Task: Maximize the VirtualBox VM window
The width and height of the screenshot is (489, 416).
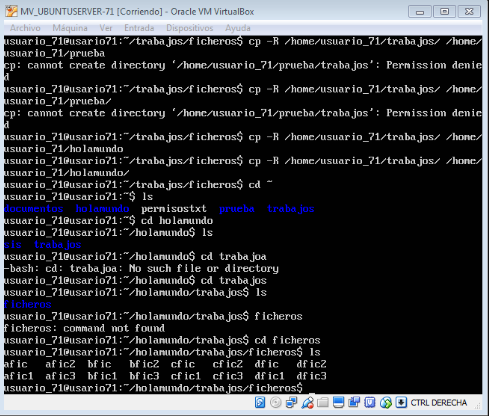Action: click(x=444, y=12)
